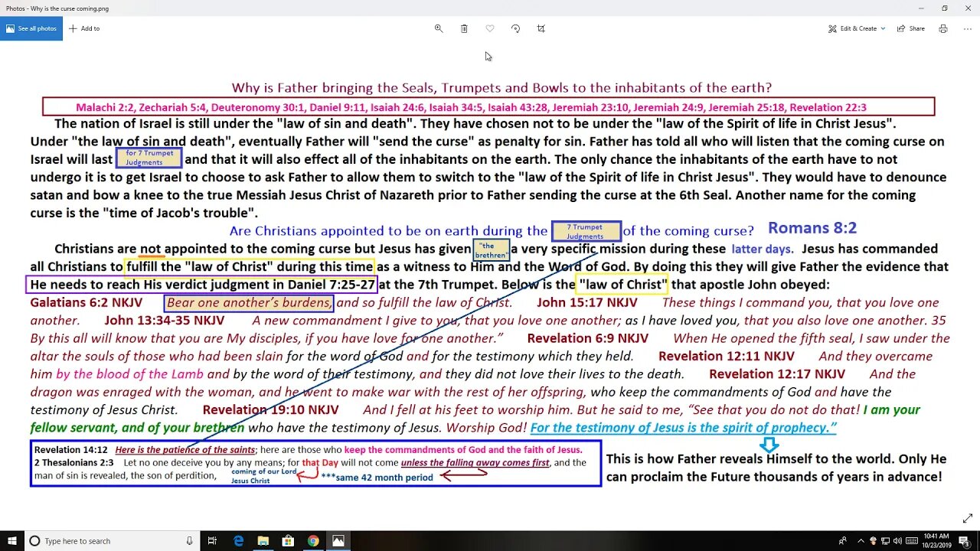This screenshot has width=980, height=551.
Task: Rotate the photo using the rotate icon
Action: point(515,28)
